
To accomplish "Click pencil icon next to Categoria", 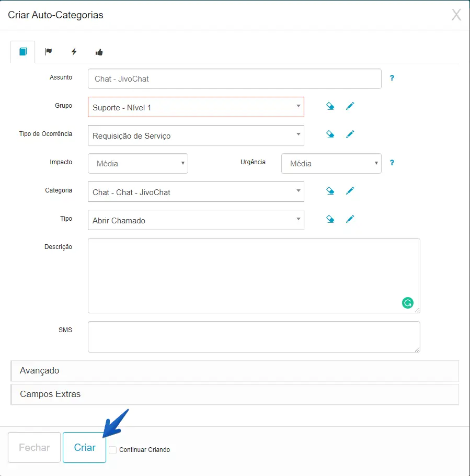I will [350, 191].
